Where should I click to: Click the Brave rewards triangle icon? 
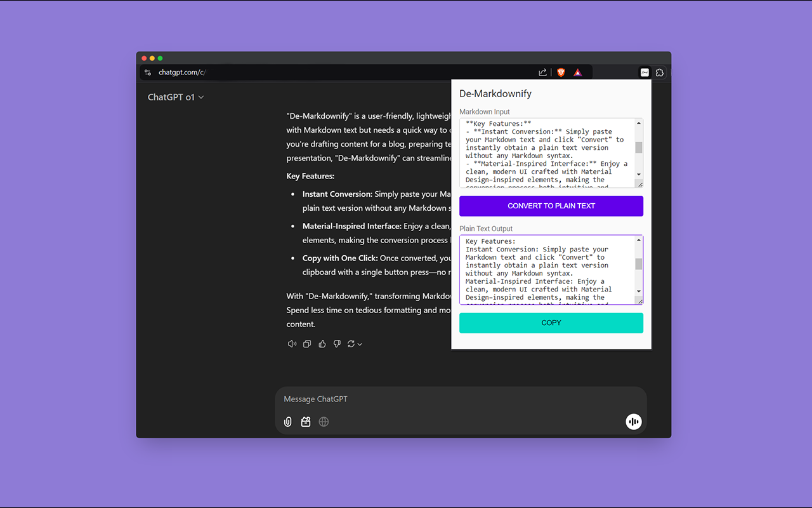(578, 72)
